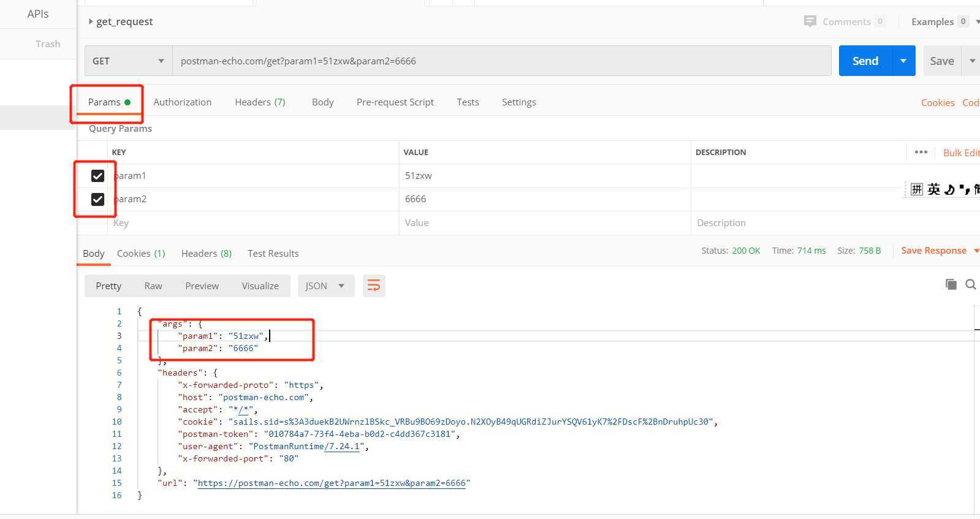Click the "cookie" line in response
The image size is (980, 519).
[x=447, y=422]
